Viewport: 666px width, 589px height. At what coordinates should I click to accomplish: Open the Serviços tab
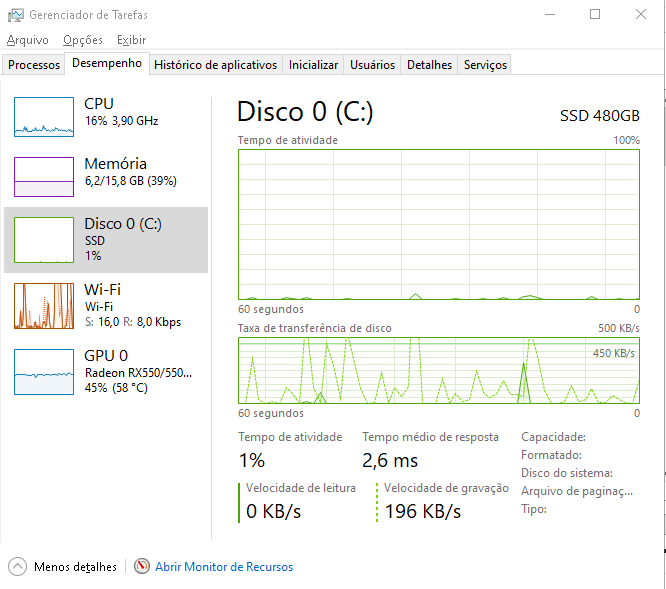485,65
